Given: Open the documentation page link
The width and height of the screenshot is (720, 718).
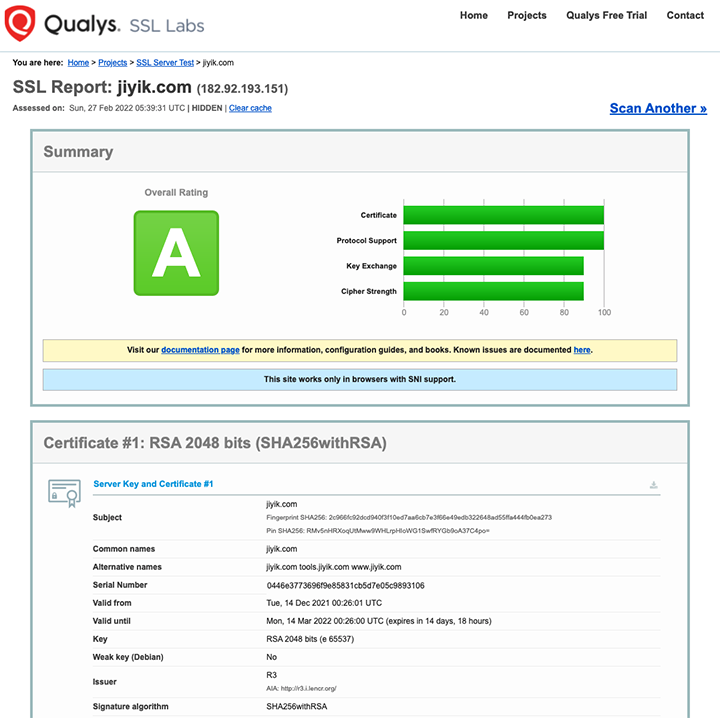Looking at the screenshot, I should 200,350.
